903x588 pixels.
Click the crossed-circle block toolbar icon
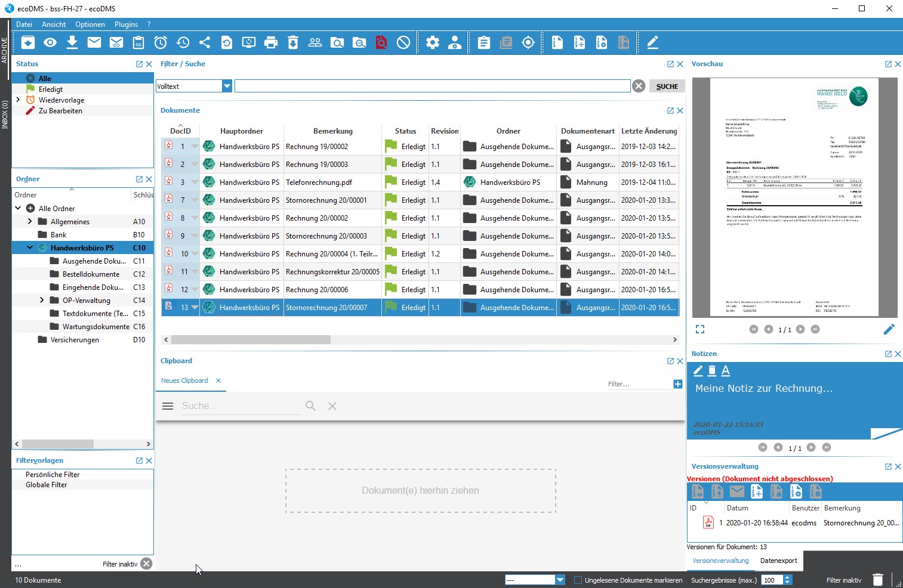pos(403,42)
